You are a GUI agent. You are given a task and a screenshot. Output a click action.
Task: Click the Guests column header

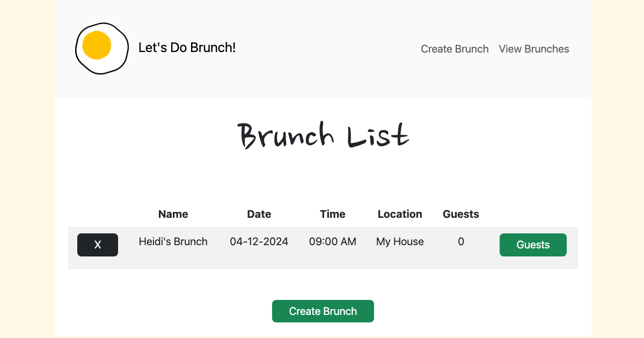tap(461, 214)
